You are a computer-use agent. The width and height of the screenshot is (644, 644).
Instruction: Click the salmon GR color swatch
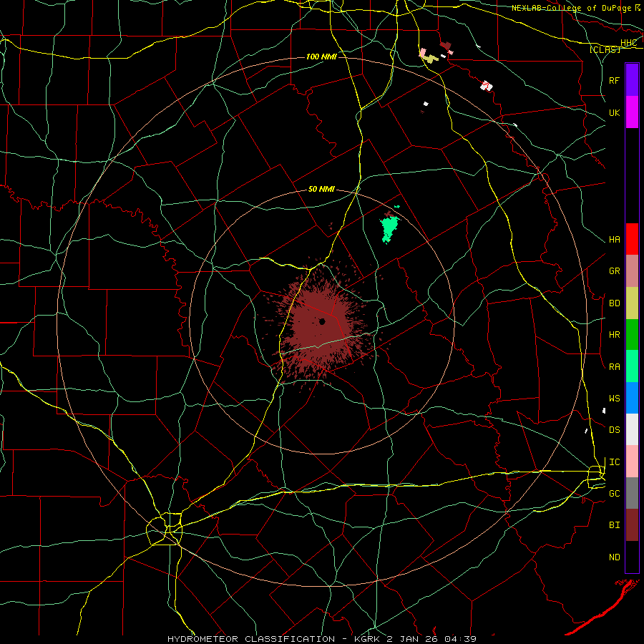pyautogui.click(x=632, y=271)
